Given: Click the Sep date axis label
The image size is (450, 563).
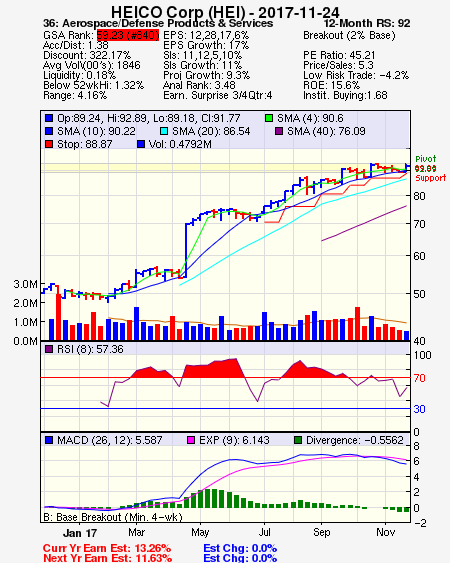Looking at the screenshot, I should tap(321, 532).
